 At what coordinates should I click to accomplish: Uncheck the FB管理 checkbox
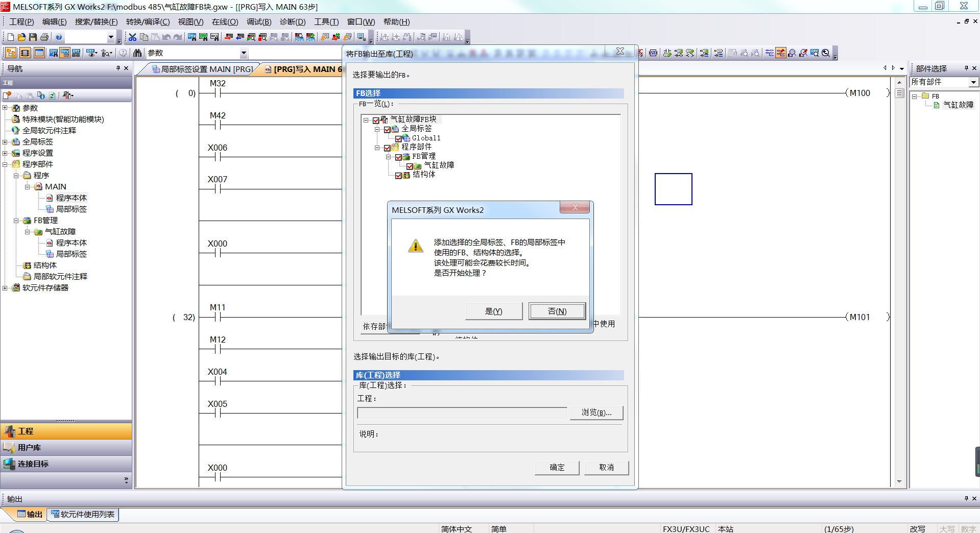398,157
